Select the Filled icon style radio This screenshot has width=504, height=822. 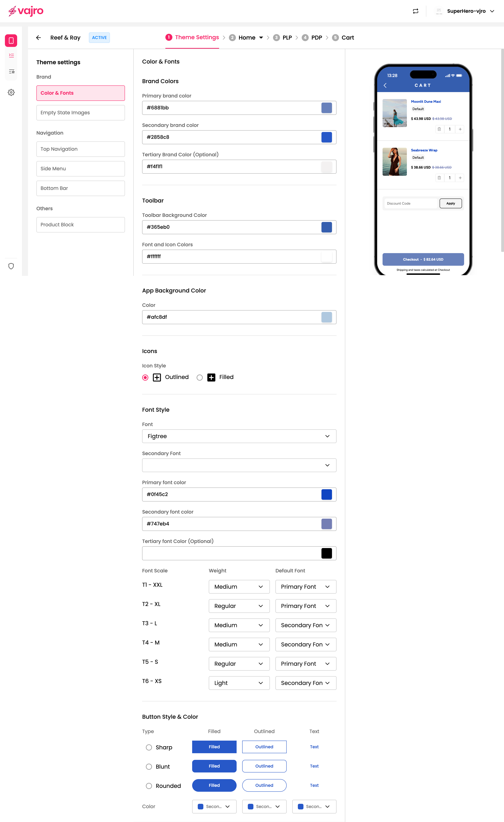[199, 378]
